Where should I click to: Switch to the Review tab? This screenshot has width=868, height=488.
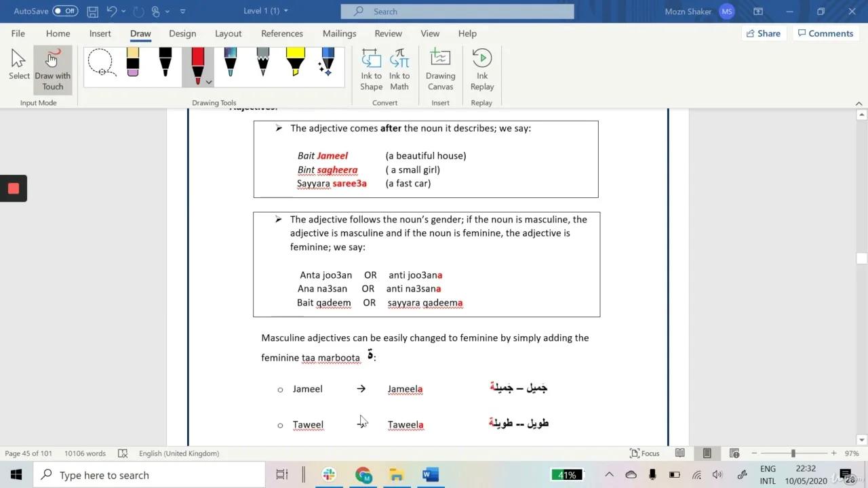[x=388, y=33]
